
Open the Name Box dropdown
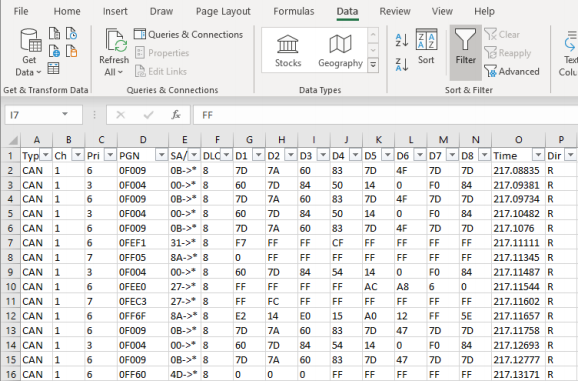(x=65, y=114)
